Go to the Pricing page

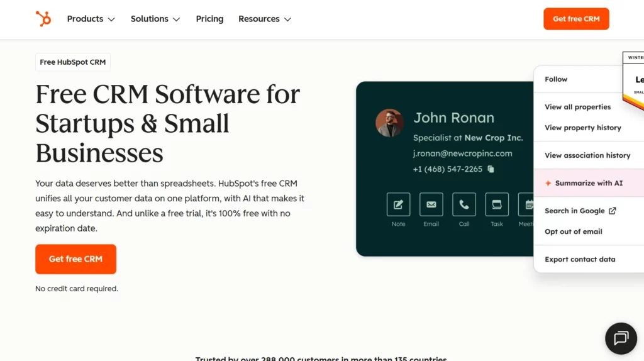(209, 19)
